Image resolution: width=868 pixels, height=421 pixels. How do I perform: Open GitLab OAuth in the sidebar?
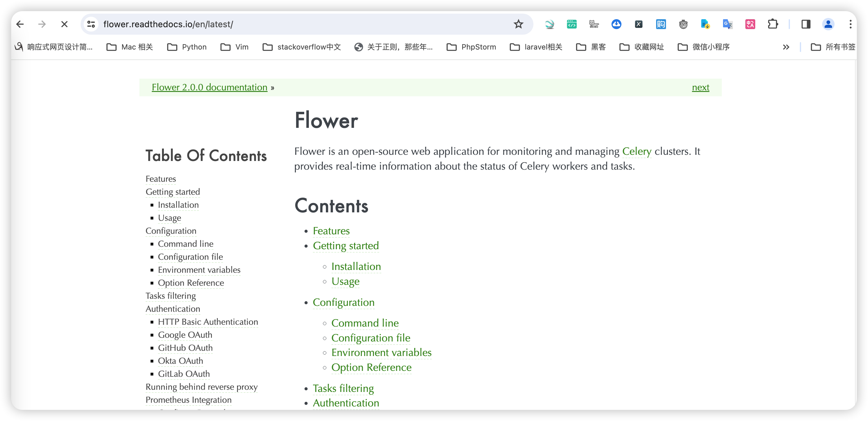[x=184, y=374]
